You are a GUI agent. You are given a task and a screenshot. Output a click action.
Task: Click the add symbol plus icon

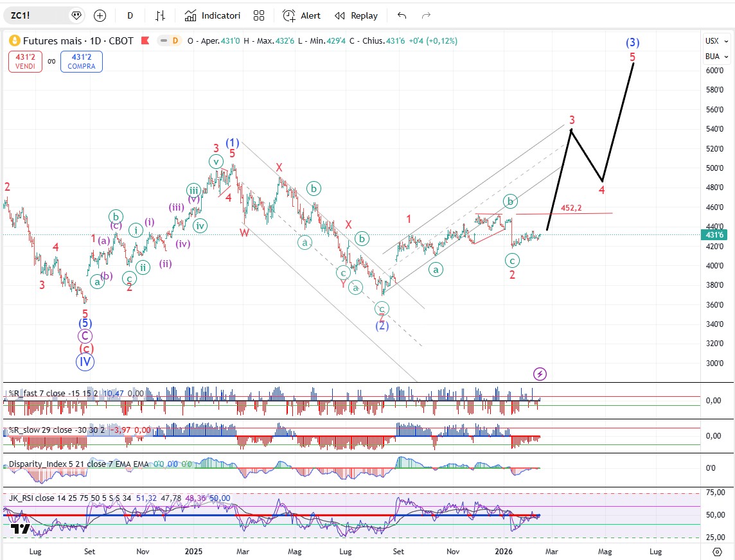[x=100, y=15]
